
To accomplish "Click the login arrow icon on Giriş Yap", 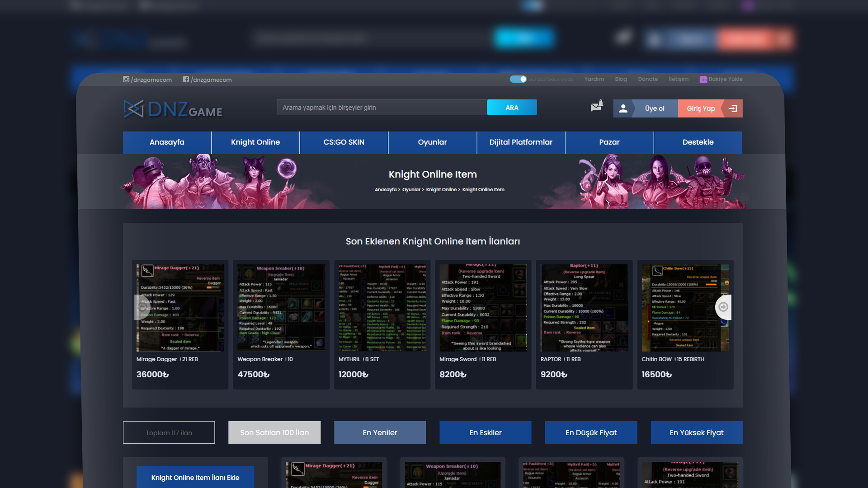I will [733, 108].
